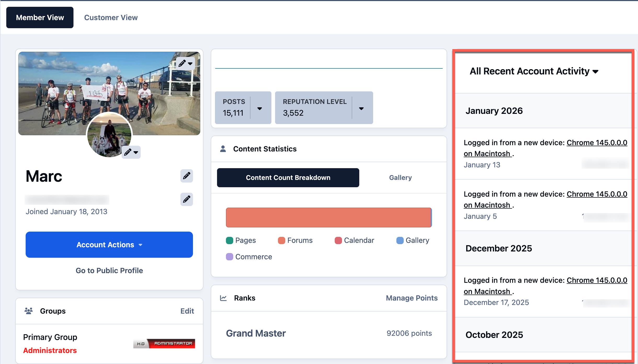Open Manage Points link

[412, 298]
